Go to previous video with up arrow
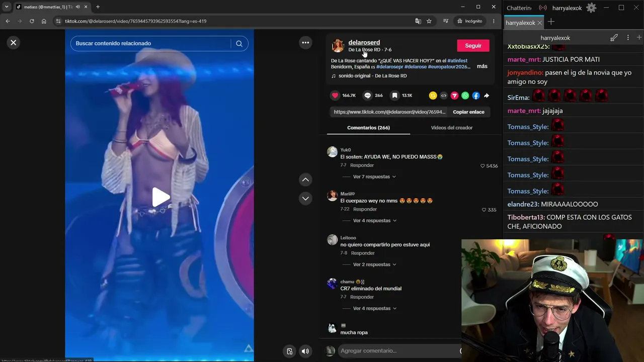The height and width of the screenshot is (362, 644). pyautogui.click(x=305, y=179)
